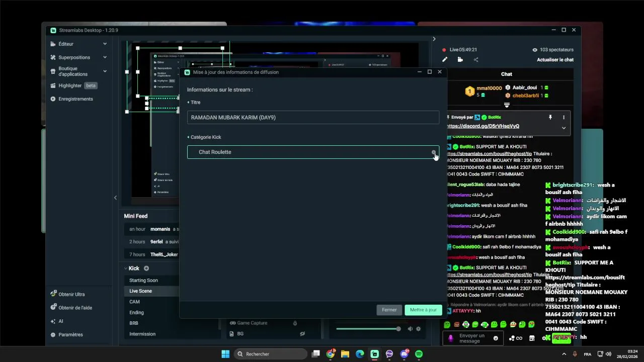Add a scene with the Kick plus icon
Screen dimensions: 644x362
pos(146,268)
